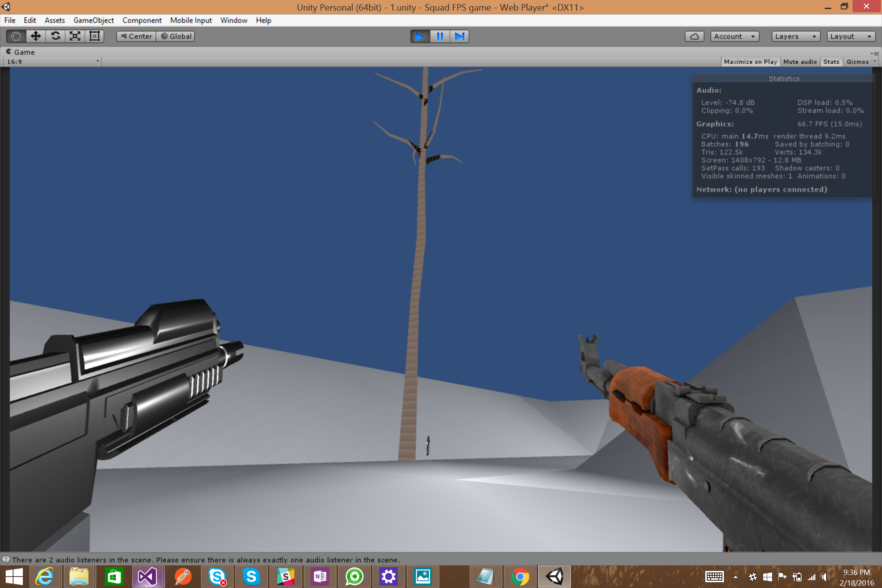The image size is (882, 588).
Task: Advance one frame with Step button
Action: point(459,36)
